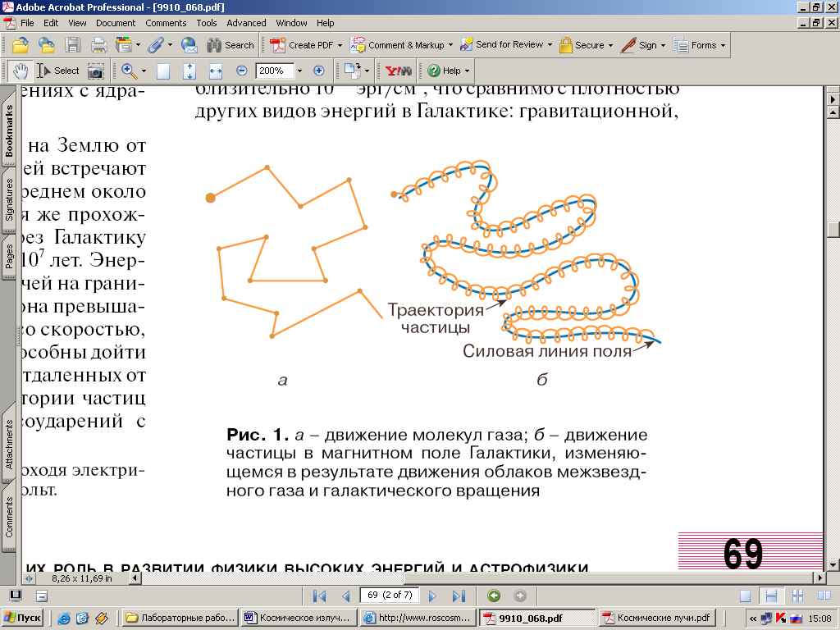Expand the Send for Review dropdown
This screenshot has height=630, width=840.
point(550,45)
